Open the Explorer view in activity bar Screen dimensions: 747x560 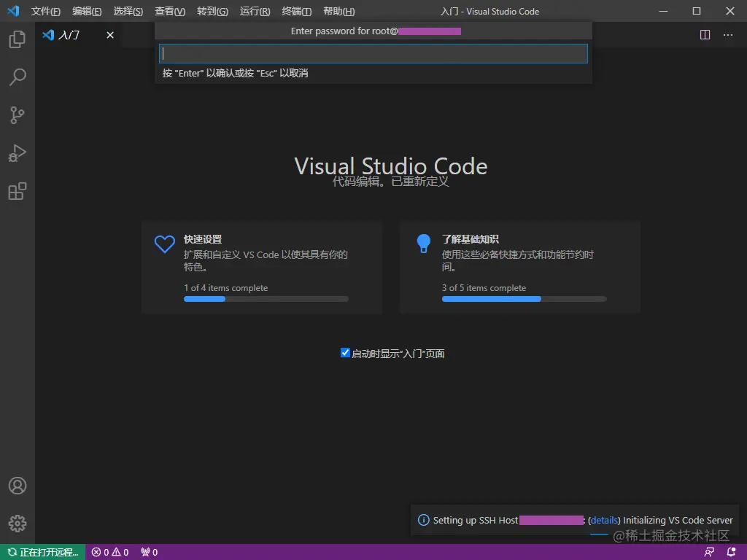coord(18,39)
